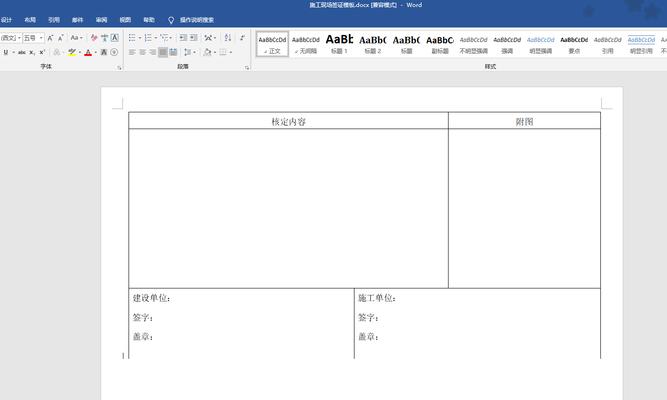667x400 pixels.
Task: Apply the 标题 1 heading style
Action: point(339,44)
